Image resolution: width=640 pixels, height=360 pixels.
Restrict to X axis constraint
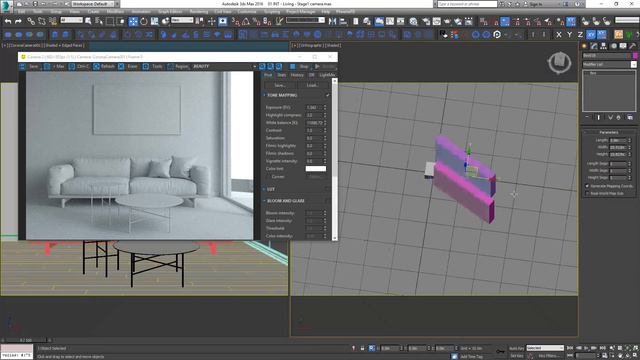(x=559, y=35)
